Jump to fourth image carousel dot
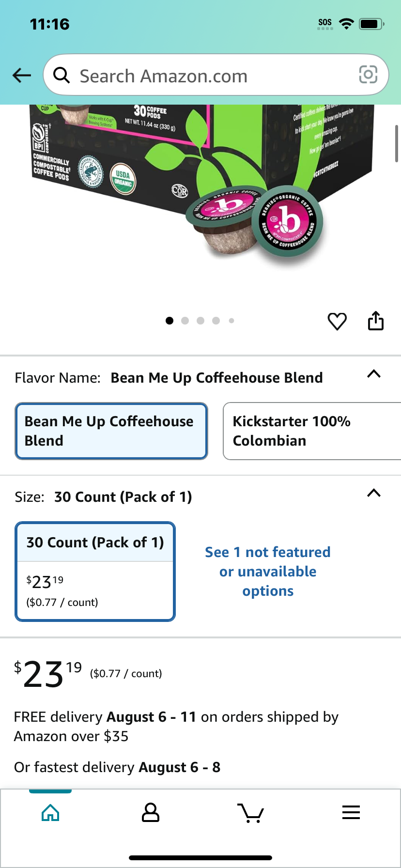 tap(216, 321)
